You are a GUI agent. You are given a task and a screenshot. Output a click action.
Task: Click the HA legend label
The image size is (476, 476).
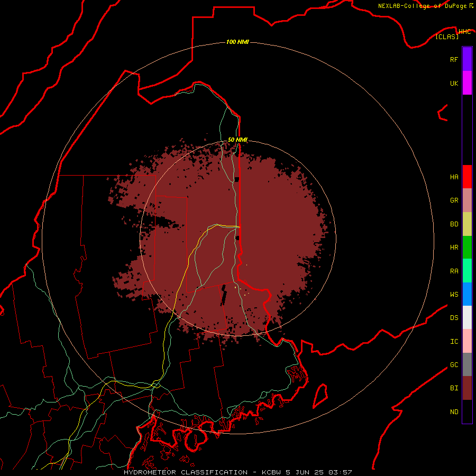click(454, 177)
